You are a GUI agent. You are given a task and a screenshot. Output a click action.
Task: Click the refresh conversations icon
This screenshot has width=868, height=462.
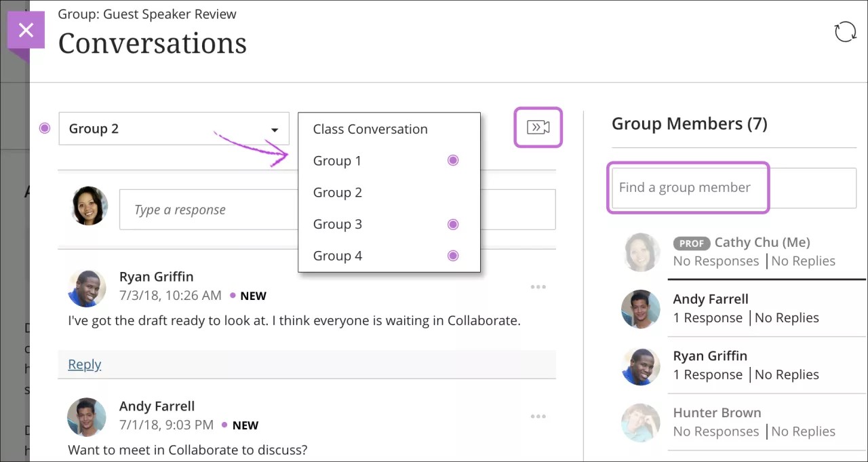click(x=845, y=32)
